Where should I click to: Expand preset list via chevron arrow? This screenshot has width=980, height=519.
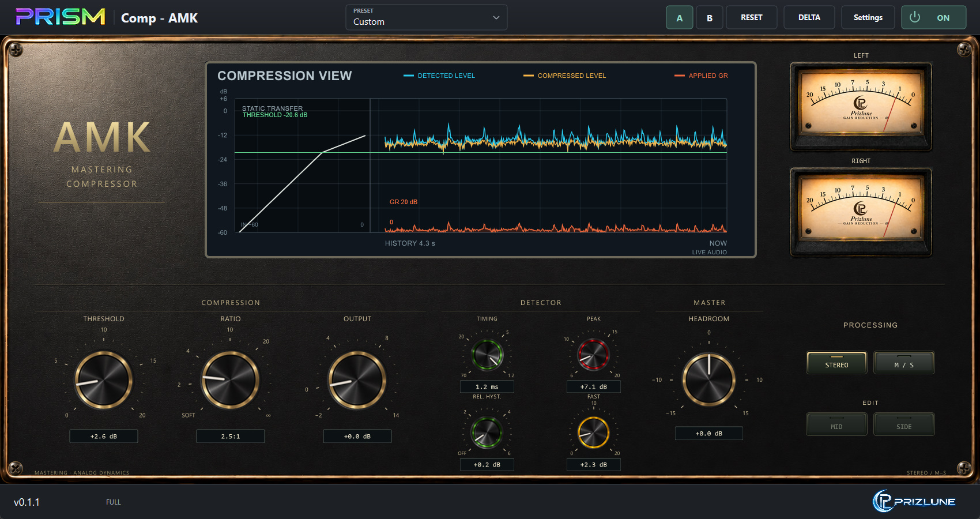pos(496,18)
